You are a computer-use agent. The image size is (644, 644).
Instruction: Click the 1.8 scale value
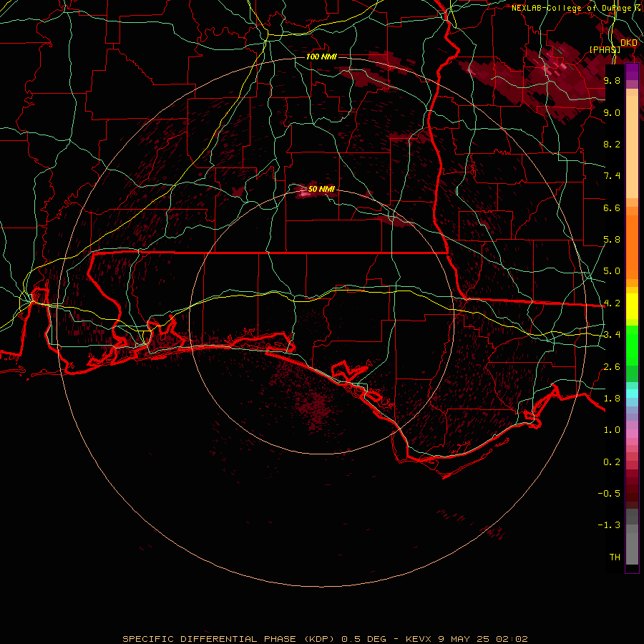point(612,399)
